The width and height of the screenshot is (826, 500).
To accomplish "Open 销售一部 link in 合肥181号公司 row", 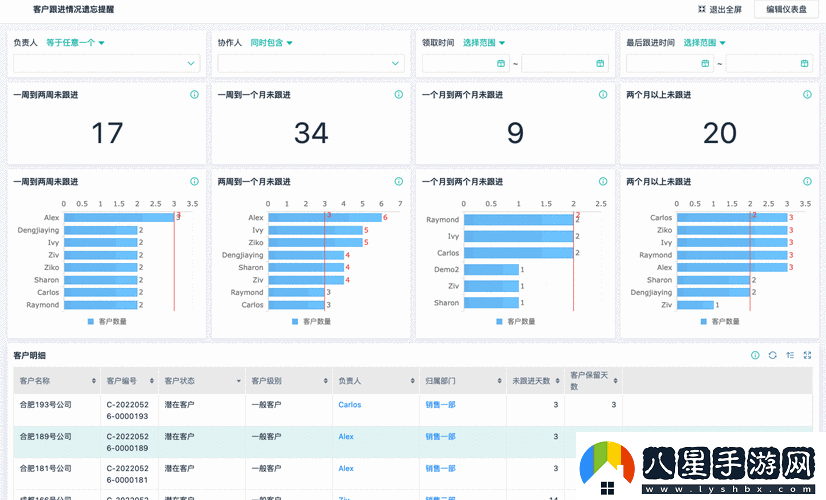I will (x=440, y=468).
